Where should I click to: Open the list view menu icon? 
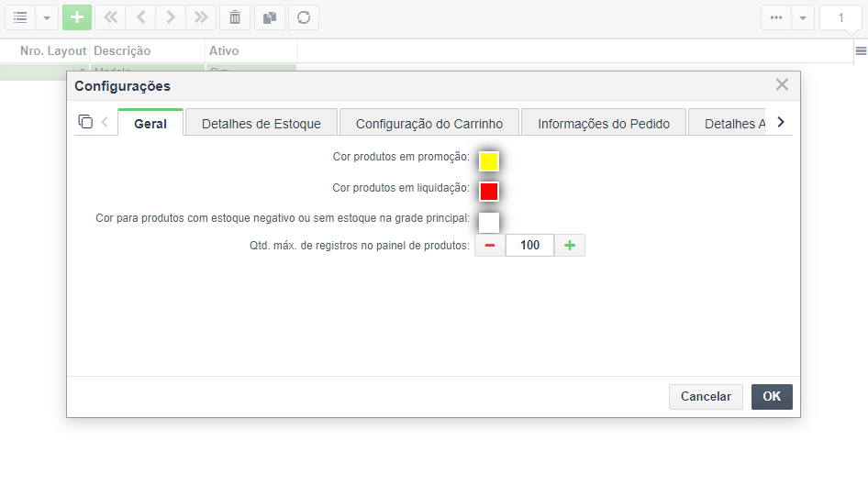pyautogui.click(x=20, y=17)
